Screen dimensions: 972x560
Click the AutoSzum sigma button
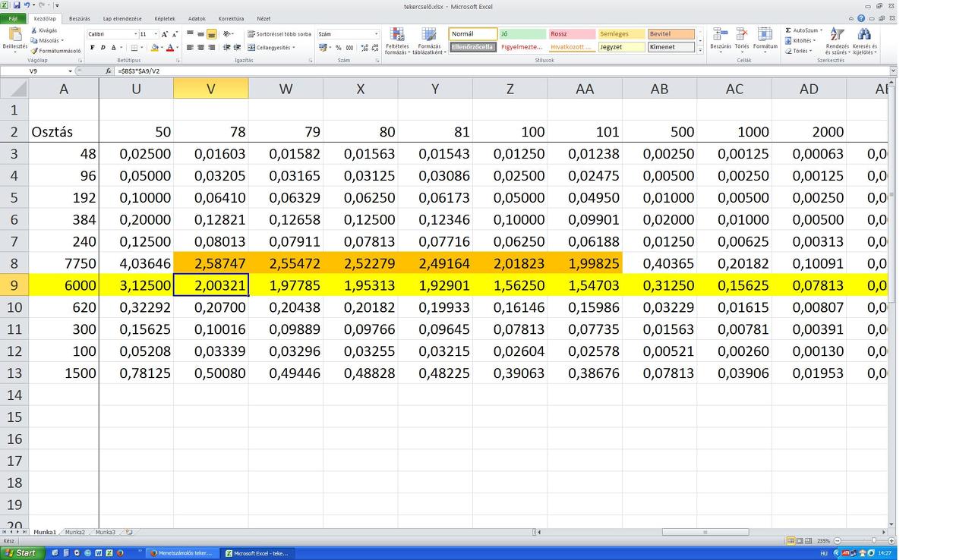coord(803,30)
